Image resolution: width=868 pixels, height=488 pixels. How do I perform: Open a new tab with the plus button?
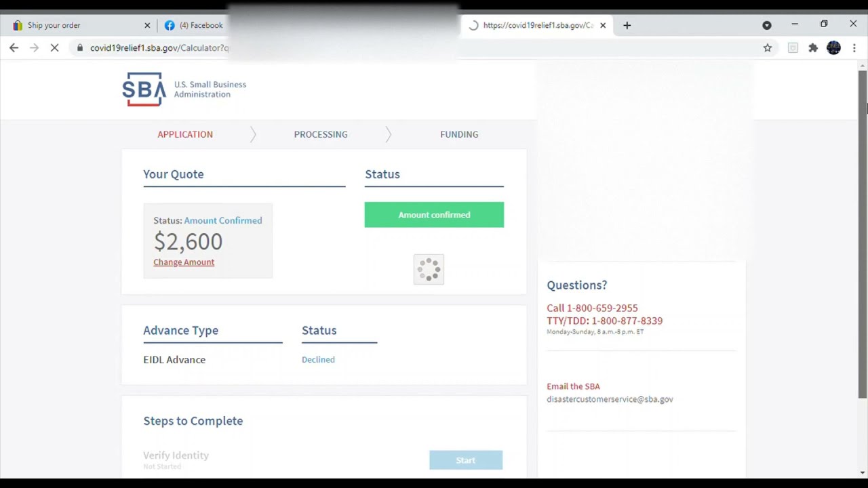coord(627,25)
